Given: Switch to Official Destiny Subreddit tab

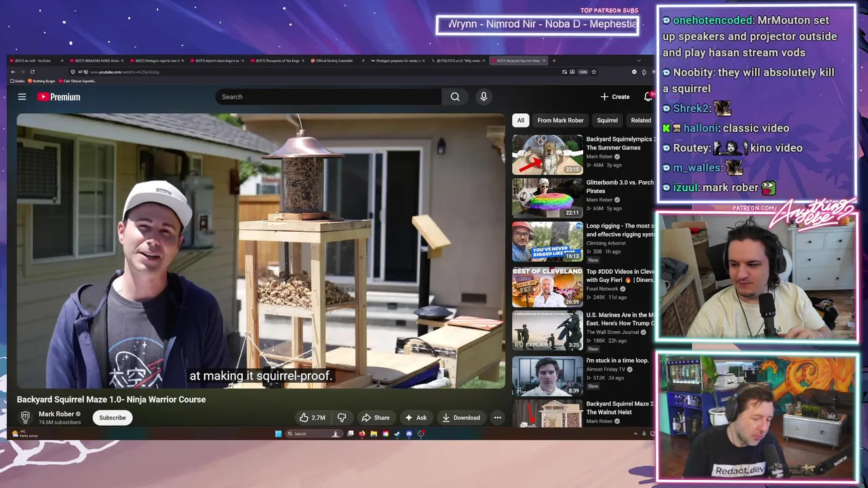Looking at the screenshot, I should click(338, 60).
